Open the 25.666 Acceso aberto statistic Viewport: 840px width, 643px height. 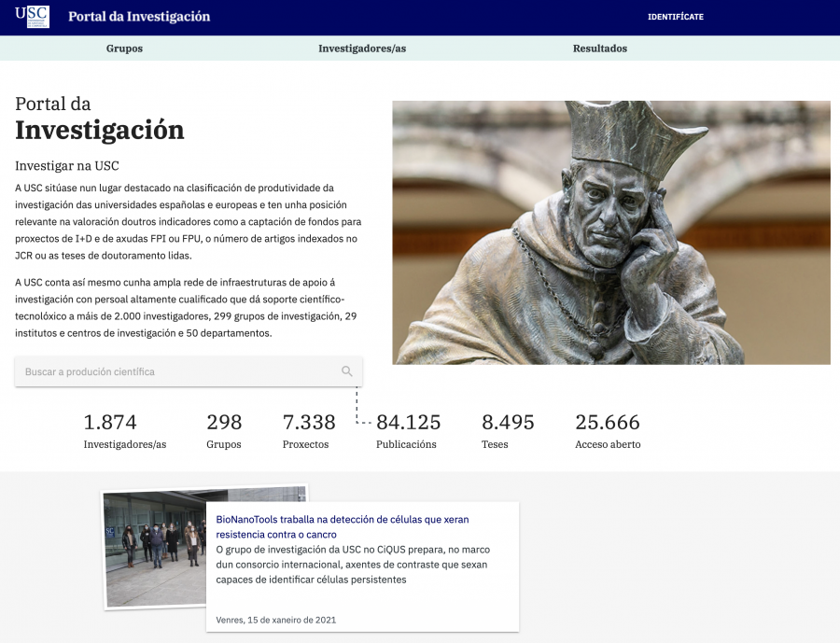pos(608,431)
